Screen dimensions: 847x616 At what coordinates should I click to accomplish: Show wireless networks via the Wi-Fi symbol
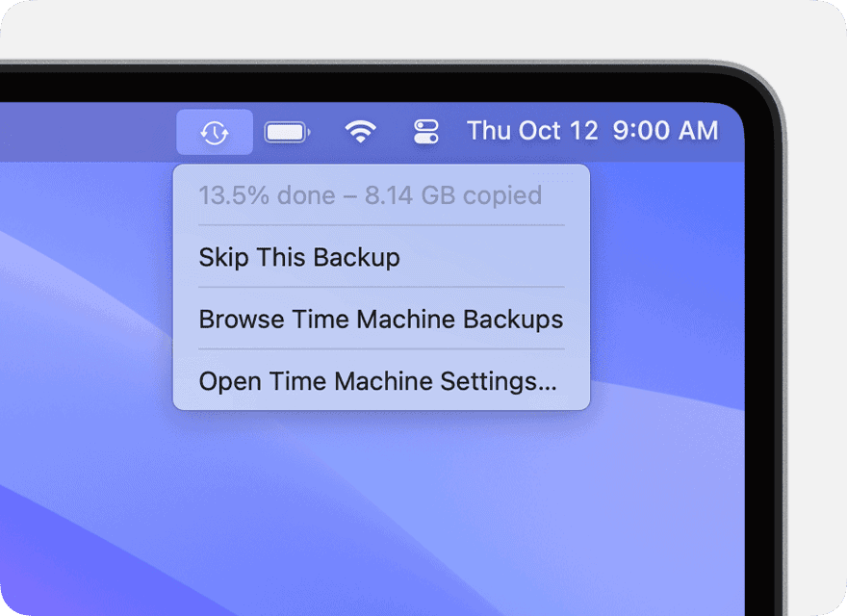pos(360,131)
